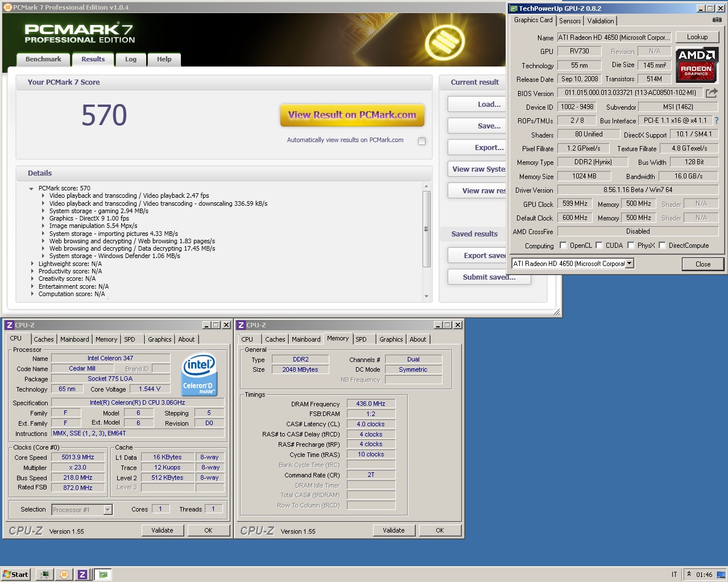The height and width of the screenshot is (582, 728).
Task: Click the network tray icon
Action: pyautogui.click(x=720, y=574)
